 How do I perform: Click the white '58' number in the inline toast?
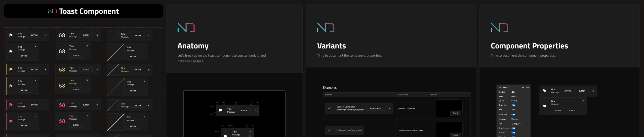click(x=62, y=35)
